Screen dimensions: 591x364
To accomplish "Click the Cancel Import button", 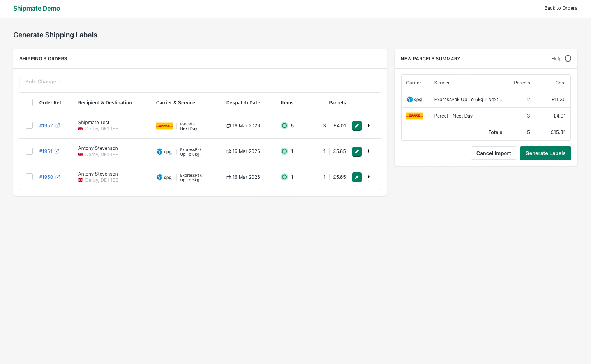I will tap(494, 153).
